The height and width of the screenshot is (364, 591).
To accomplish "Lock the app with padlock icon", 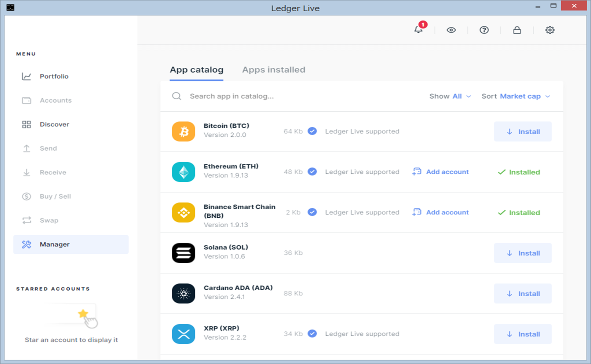I will tap(517, 30).
